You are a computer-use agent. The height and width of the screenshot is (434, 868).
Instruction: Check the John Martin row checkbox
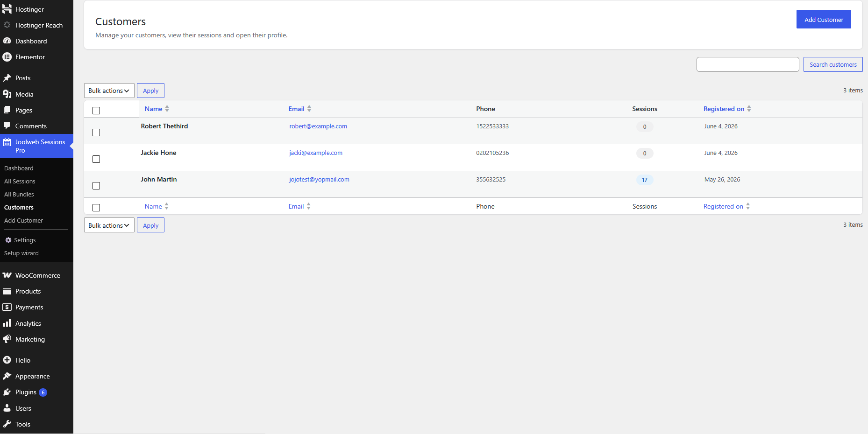point(96,186)
